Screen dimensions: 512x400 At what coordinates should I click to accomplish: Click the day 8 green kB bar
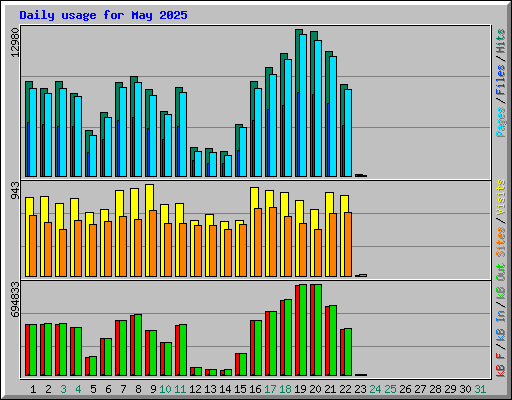pyautogui.click(x=138, y=345)
